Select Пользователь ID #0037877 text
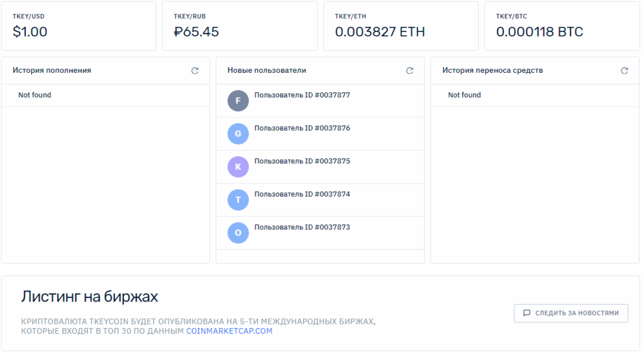 coord(303,96)
